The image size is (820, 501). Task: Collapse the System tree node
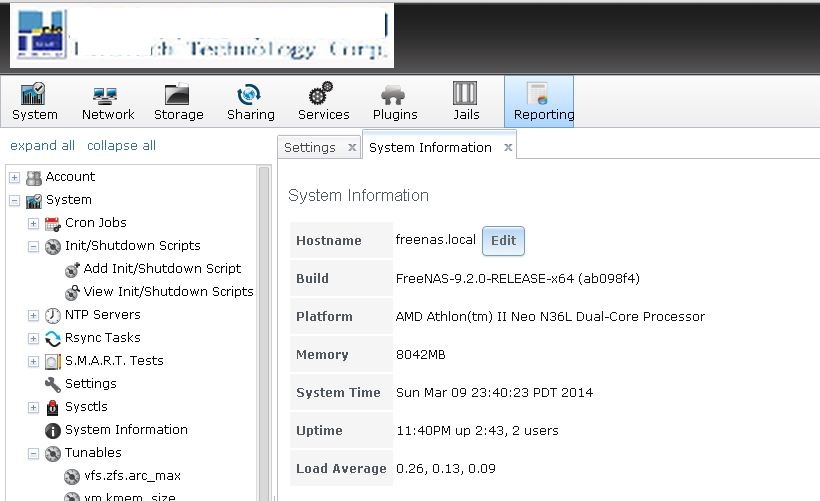pos(14,201)
